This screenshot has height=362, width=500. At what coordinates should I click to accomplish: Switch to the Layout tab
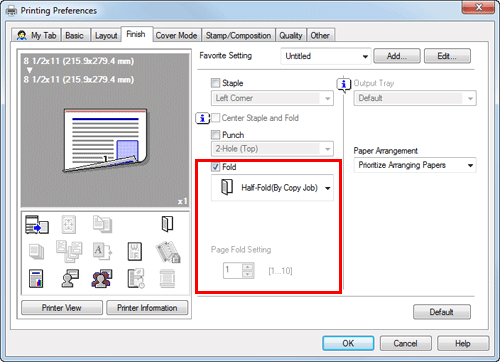(x=106, y=35)
